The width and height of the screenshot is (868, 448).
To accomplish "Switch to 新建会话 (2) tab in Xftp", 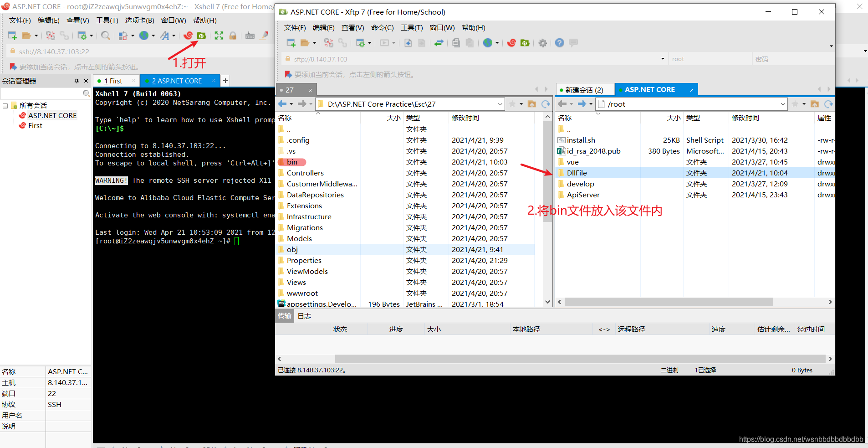I will pos(584,90).
